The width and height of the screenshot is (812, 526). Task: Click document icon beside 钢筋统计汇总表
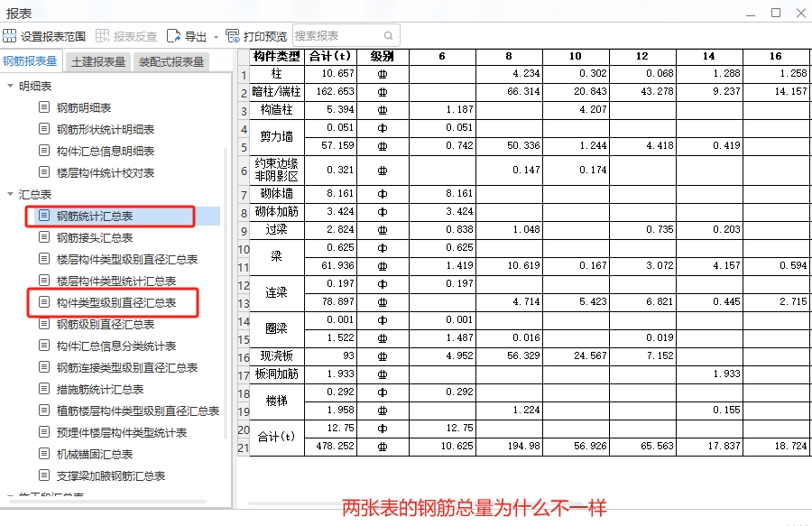44,216
